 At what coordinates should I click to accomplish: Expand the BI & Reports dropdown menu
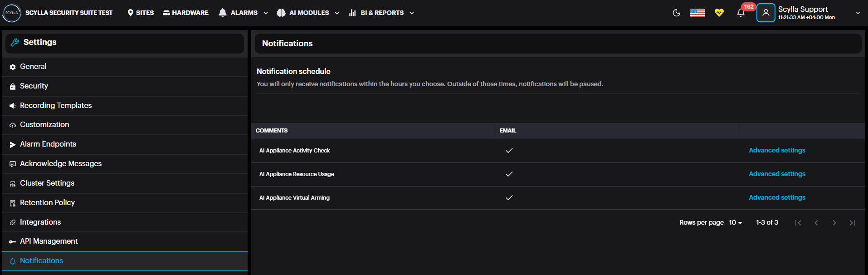(x=382, y=13)
